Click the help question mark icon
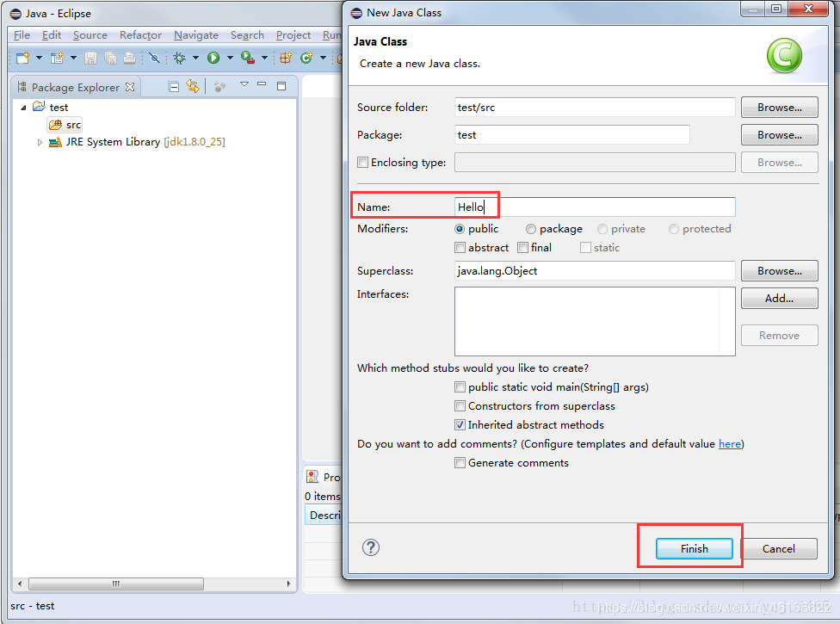Image resolution: width=840 pixels, height=624 pixels. click(x=371, y=547)
